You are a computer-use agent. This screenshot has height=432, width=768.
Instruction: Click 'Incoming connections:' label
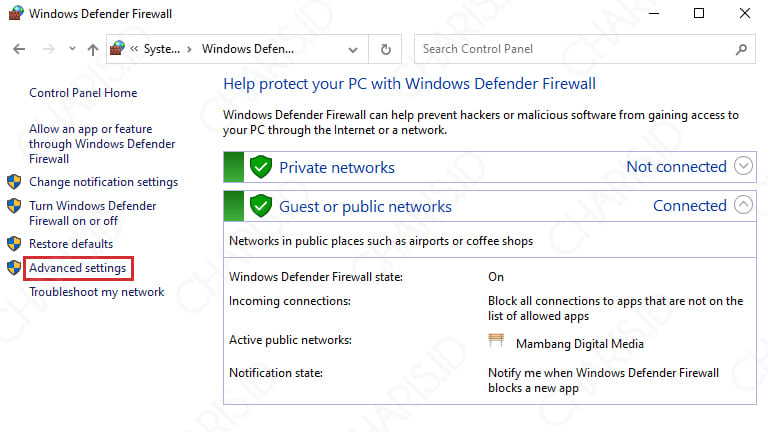(290, 301)
